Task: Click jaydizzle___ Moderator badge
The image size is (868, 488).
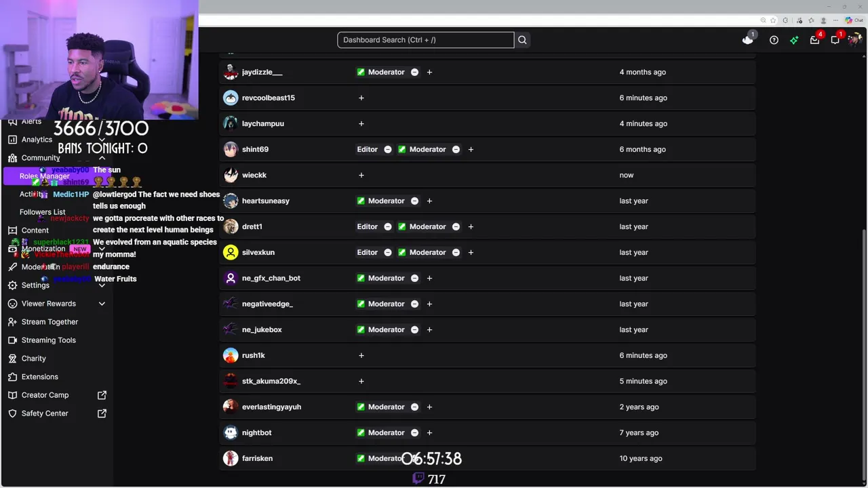Action: click(380, 72)
